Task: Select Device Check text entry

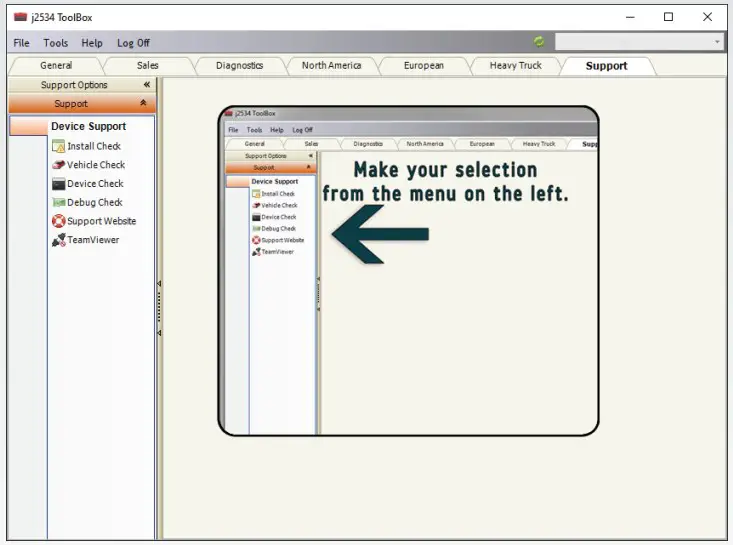Action: pos(95,184)
